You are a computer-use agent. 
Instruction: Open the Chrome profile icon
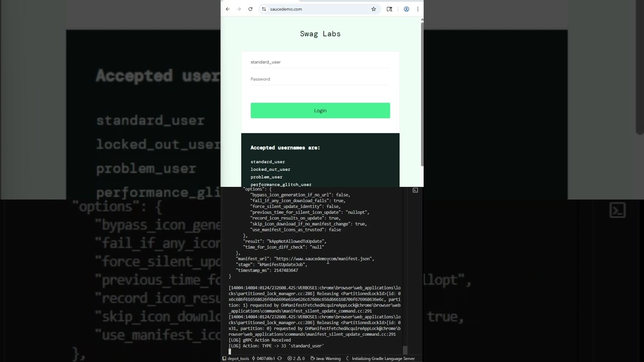(407, 9)
